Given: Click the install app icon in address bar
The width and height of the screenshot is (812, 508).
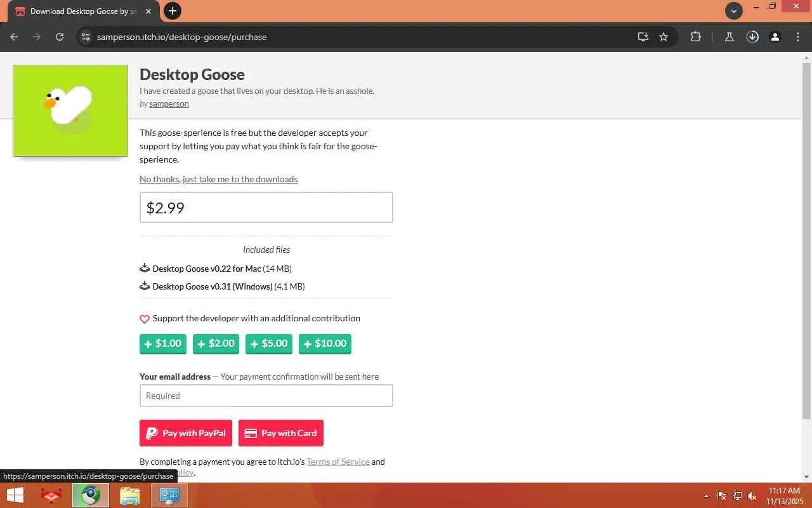Looking at the screenshot, I should point(643,37).
